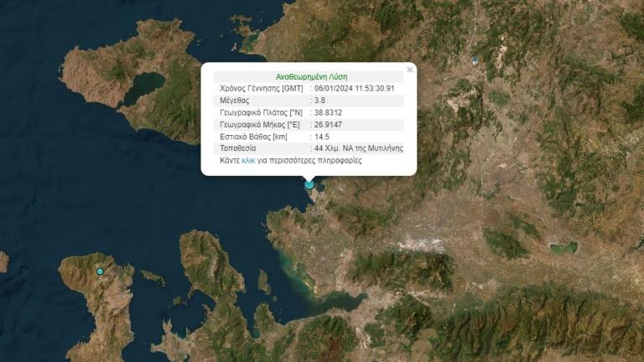Click the 'Μέγεθος' label
This screenshot has width=644, height=362.
(235, 101)
